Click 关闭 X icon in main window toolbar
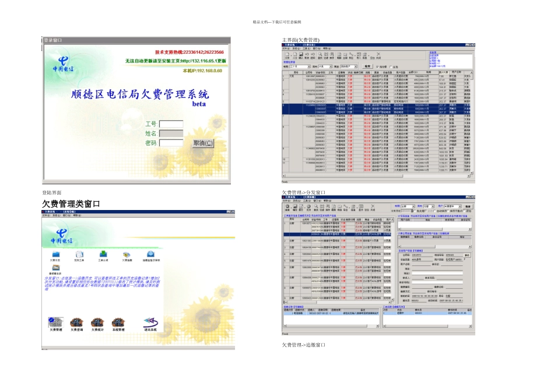 pos(378,55)
